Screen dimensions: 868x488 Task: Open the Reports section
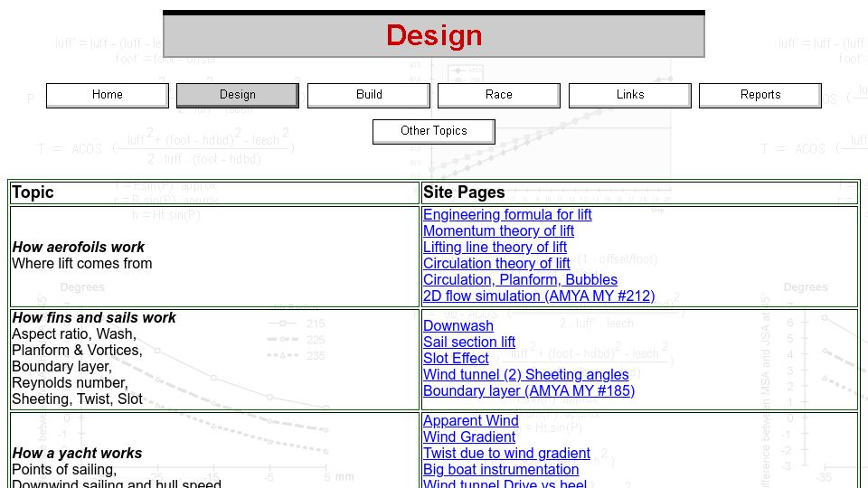[760, 95]
